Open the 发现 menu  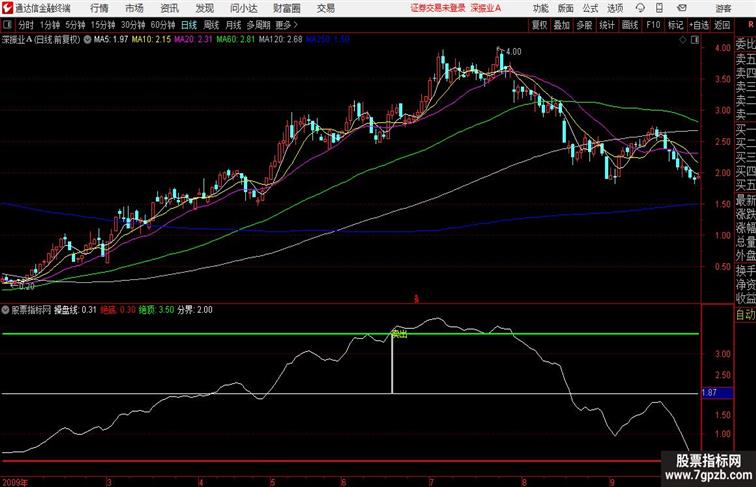[204, 8]
